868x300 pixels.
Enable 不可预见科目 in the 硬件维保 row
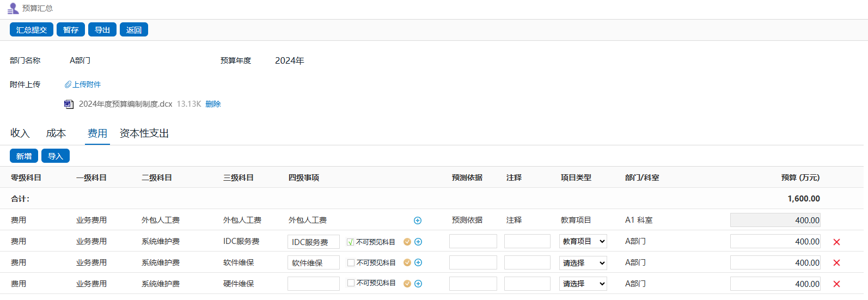tap(351, 283)
